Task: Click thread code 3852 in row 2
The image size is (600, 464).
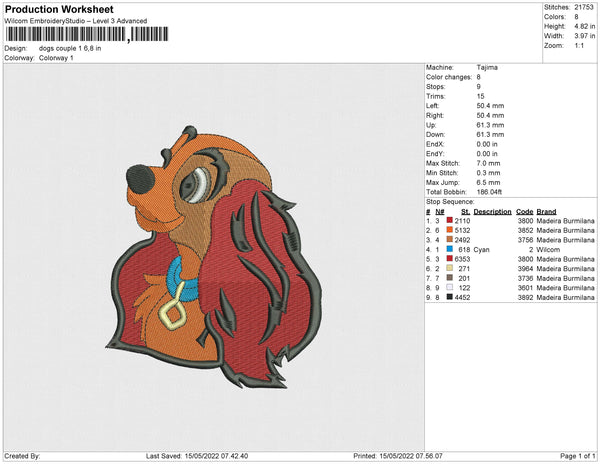Action: coord(525,230)
